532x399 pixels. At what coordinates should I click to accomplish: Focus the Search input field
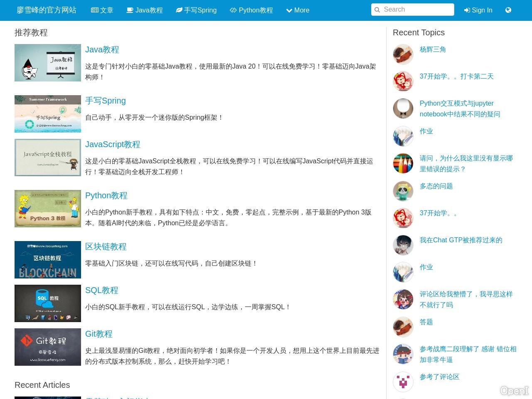coord(416,10)
